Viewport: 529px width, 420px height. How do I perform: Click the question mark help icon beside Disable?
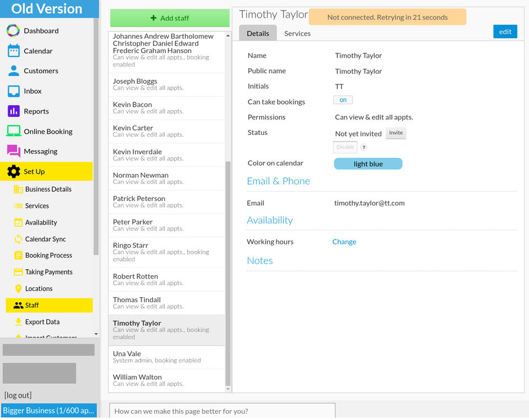tap(364, 148)
